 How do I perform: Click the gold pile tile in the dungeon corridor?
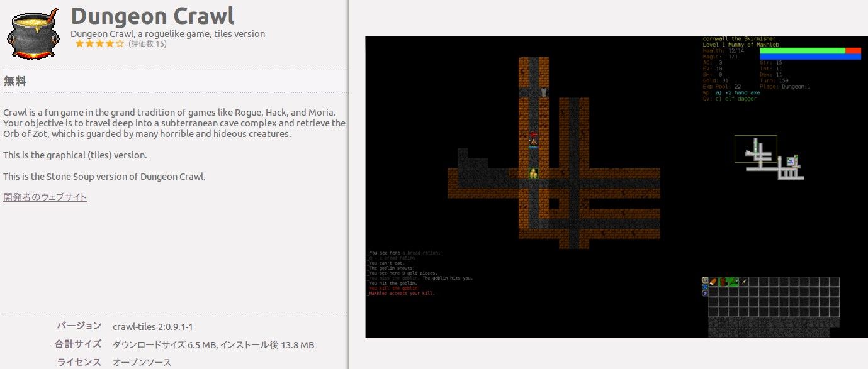click(534, 173)
